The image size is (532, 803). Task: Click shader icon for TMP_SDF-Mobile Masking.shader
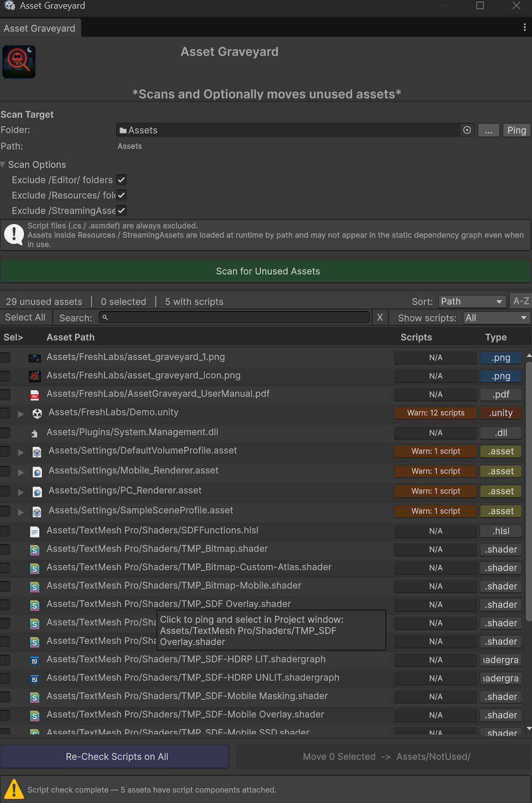click(x=35, y=697)
